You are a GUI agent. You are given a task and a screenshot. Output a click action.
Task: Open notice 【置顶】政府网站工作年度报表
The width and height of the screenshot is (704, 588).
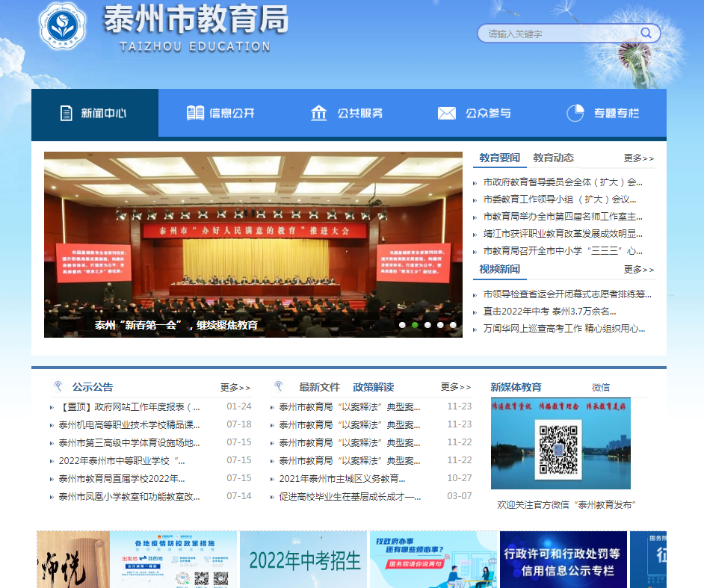point(129,407)
